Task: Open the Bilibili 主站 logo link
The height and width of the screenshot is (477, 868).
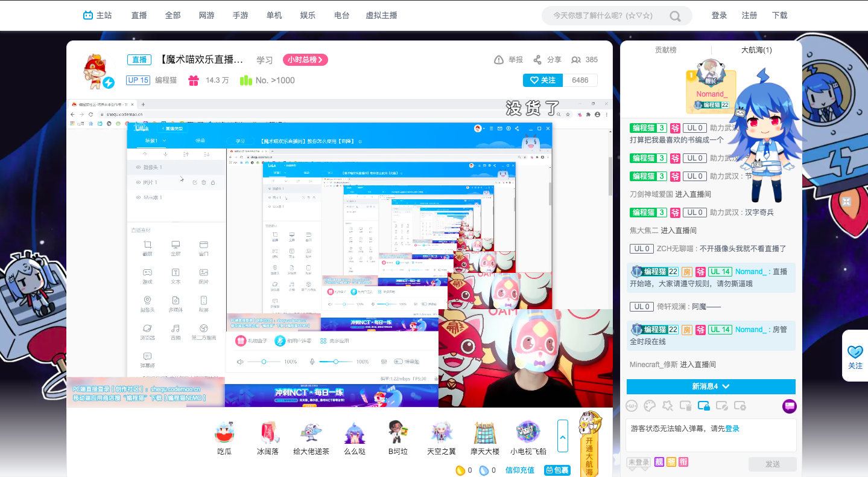Action: [x=97, y=15]
